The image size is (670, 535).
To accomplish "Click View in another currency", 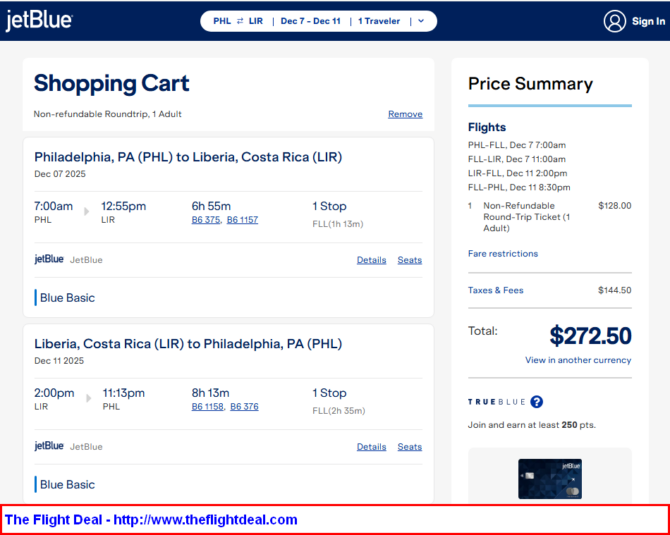I will pyautogui.click(x=578, y=360).
